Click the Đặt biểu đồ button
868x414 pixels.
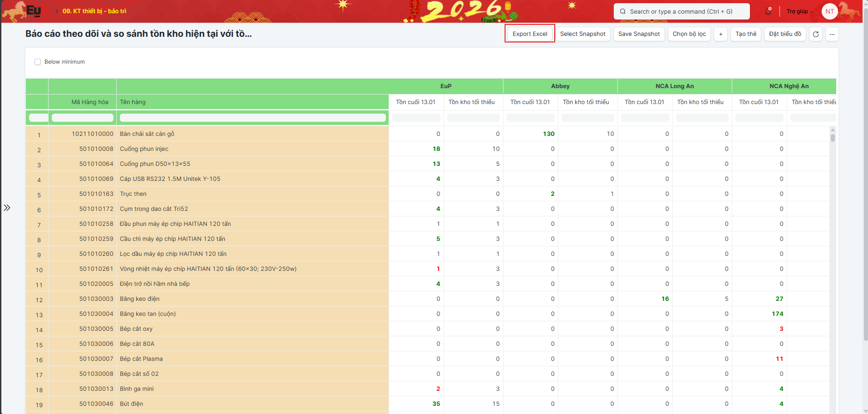point(785,34)
